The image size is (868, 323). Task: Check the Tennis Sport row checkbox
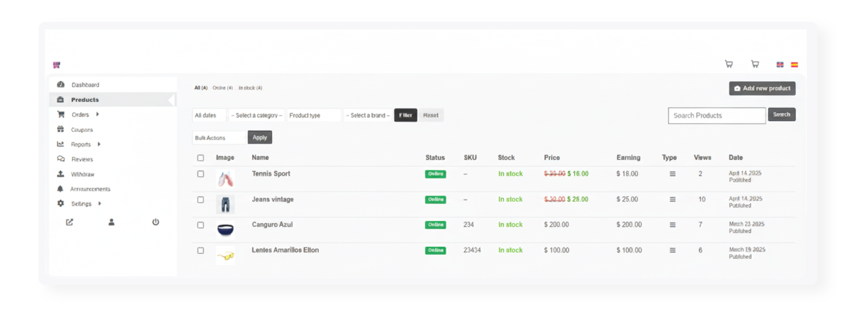(x=200, y=174)
